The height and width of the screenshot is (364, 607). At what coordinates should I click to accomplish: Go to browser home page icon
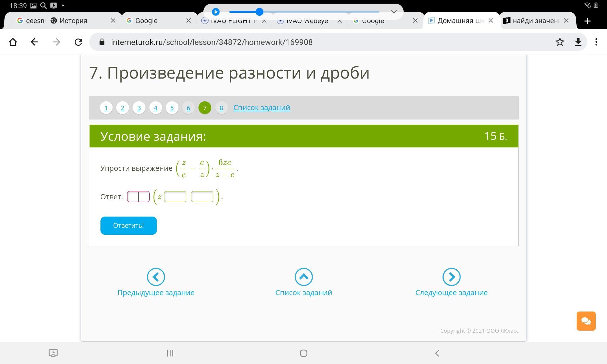[13, 42]
